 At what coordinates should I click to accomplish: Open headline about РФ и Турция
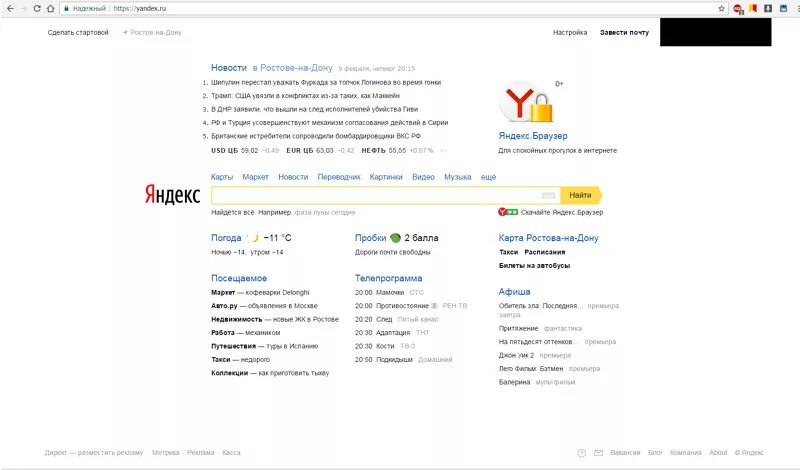point(330,122)
